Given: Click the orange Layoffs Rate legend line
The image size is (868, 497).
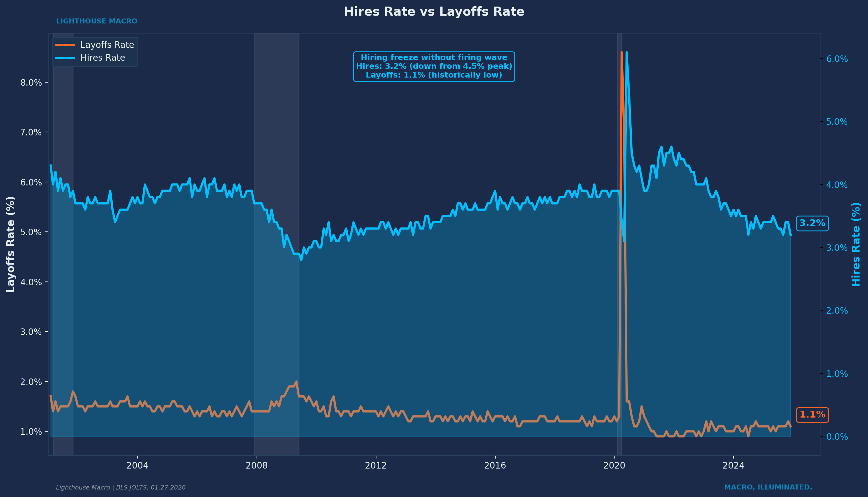Looking at the screenshot, I should (65, 45).
